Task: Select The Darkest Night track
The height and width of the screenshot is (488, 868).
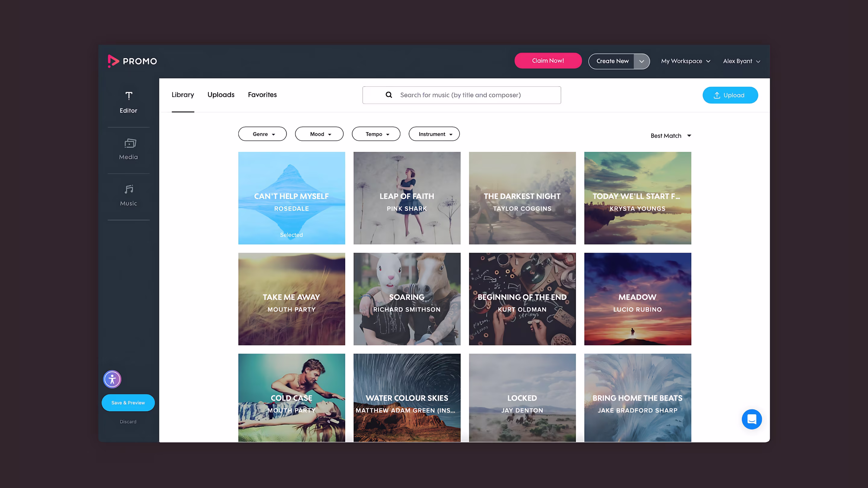Action: (522, 198)
